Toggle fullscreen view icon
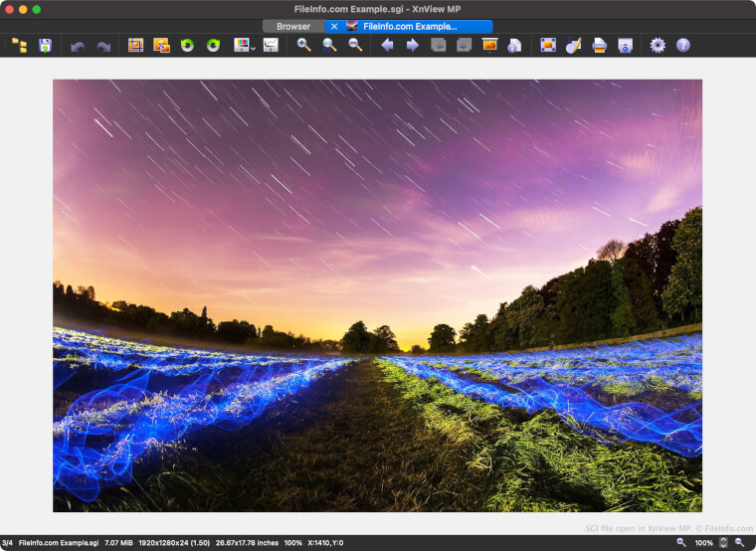 [548, 45]
